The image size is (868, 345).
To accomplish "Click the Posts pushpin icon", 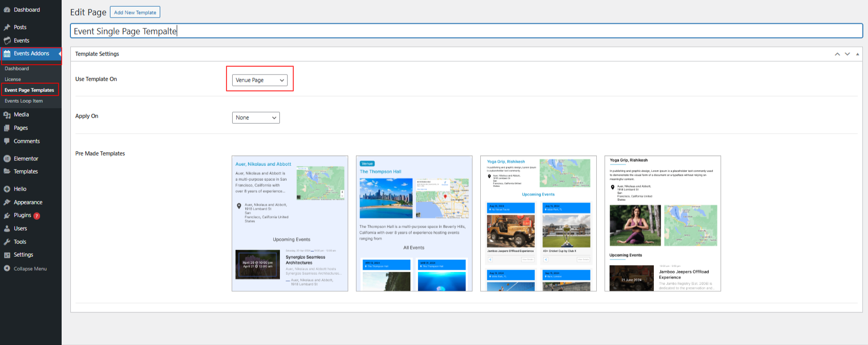I will tap(7, 27).
